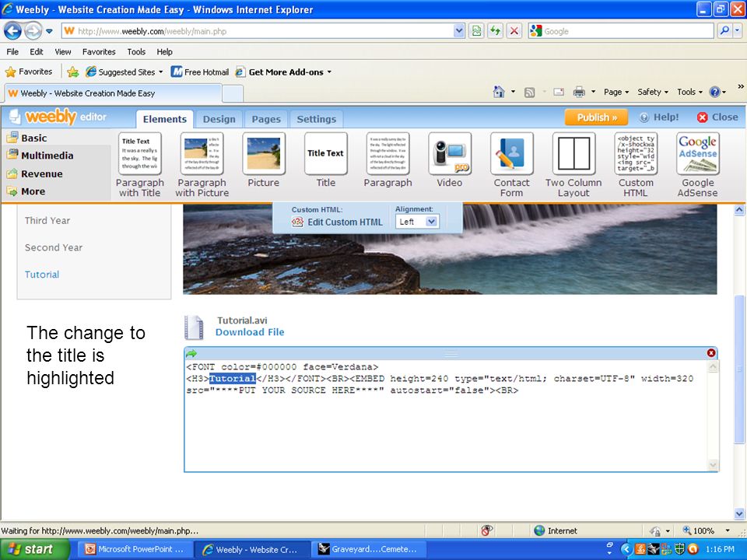Open the File menu
Screen dimensions: 747x560
tap(12, 51)
